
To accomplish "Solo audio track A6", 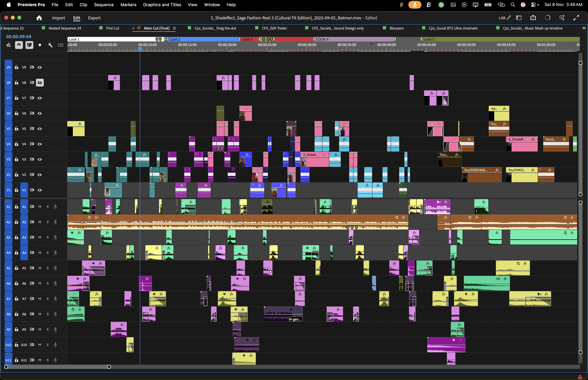I will coord(48,283).
